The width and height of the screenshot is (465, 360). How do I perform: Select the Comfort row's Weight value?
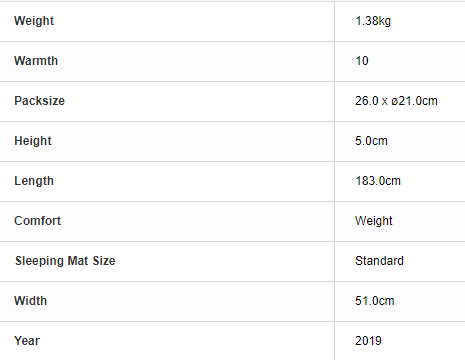pos(374,221)
